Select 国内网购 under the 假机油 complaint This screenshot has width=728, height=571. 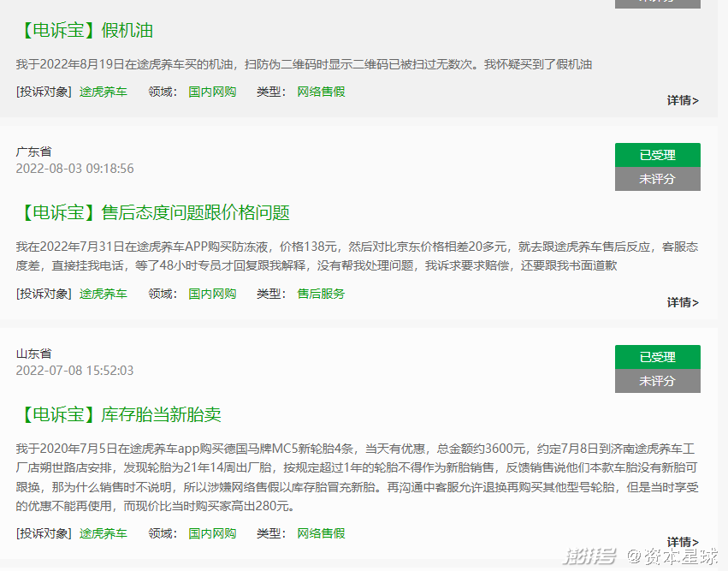pos(212,92)
